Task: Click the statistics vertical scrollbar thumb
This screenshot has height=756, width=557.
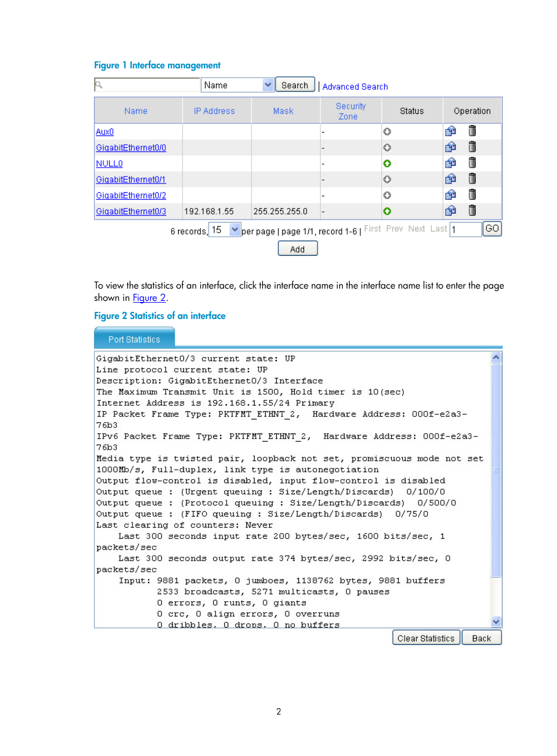Action: click(496, 470)
